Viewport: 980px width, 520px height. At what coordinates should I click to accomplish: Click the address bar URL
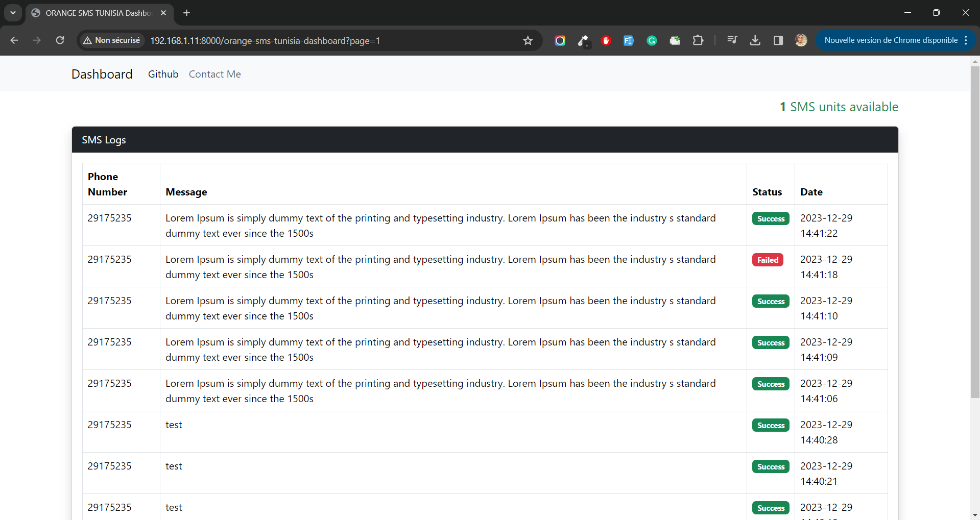265,40
